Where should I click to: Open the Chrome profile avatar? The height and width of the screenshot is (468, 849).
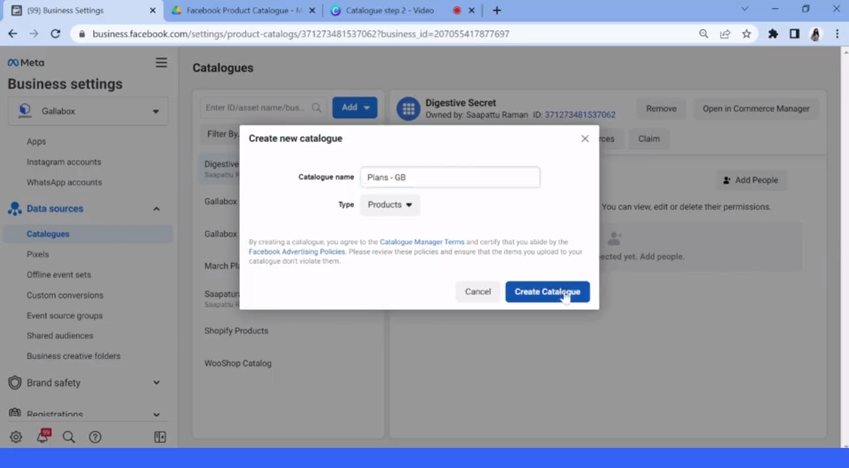[815, 34]
